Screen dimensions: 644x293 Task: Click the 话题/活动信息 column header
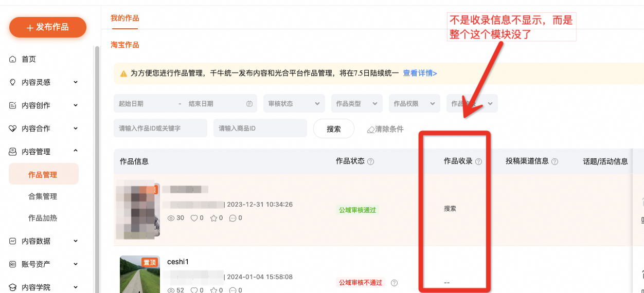605,161
